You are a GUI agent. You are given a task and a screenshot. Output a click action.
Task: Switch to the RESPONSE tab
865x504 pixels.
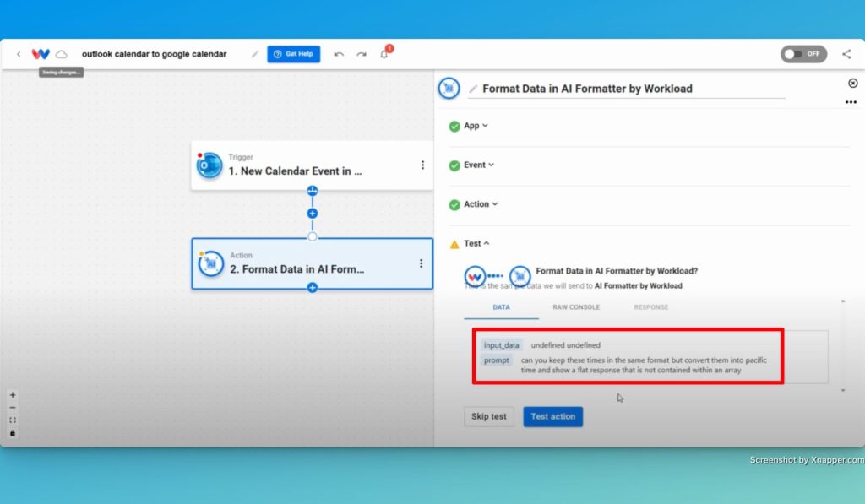651,307
